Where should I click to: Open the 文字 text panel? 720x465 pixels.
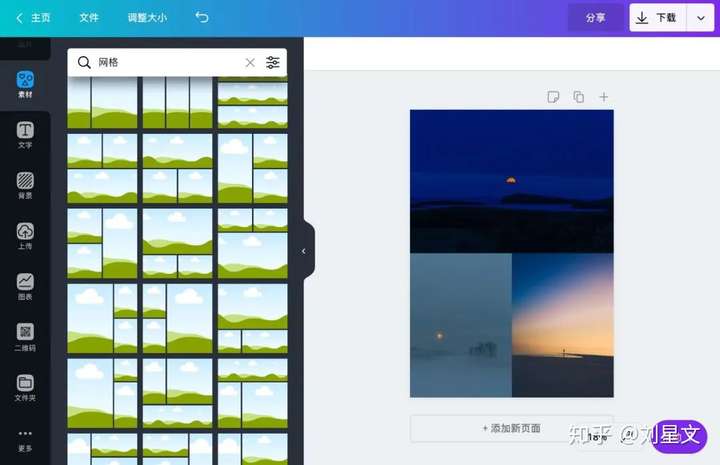pyautogui.click(x=25, y=135)
